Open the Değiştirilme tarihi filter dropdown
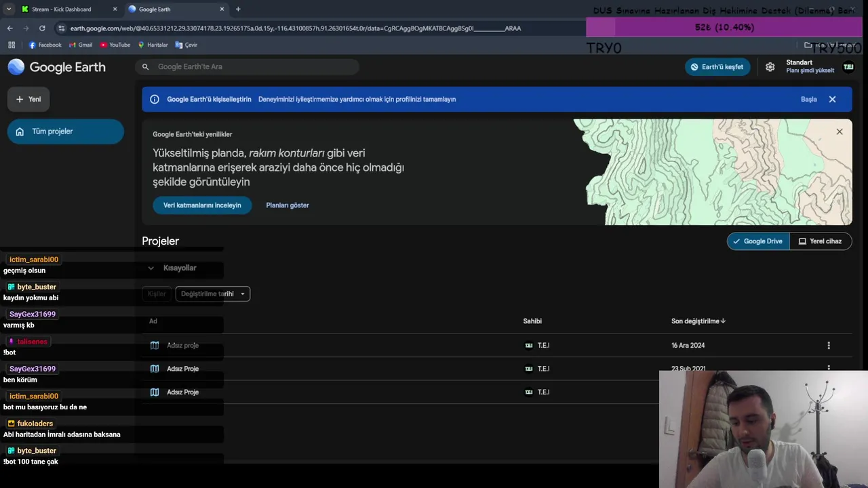The height and width of the screenshot is (488, 868). tap(213, 294)
